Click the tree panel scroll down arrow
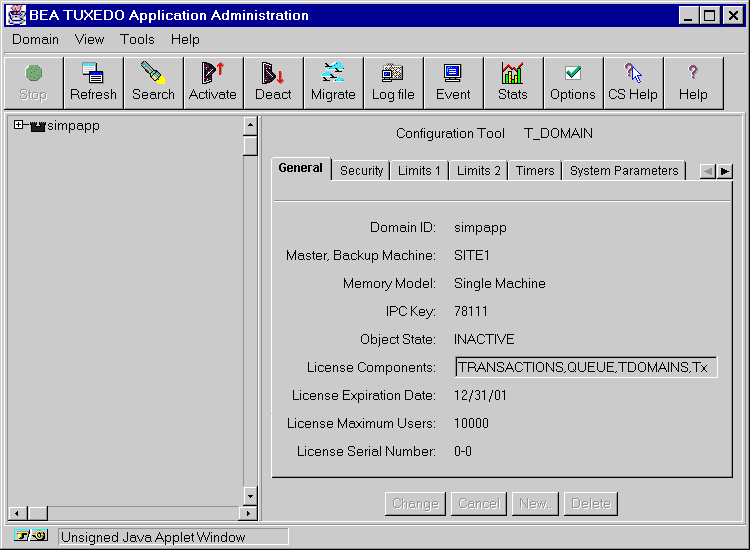 pyautogui.click(x=250, y=496)
